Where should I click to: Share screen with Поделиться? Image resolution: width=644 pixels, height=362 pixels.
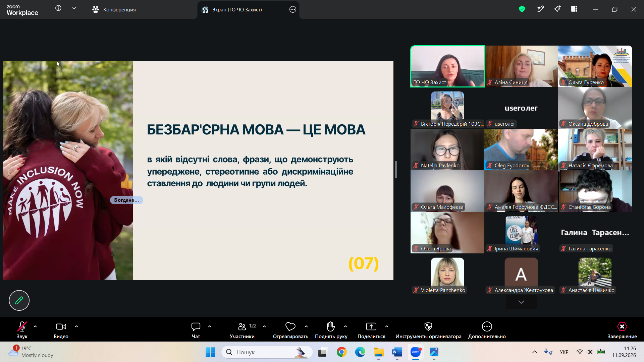coord(371,330)
